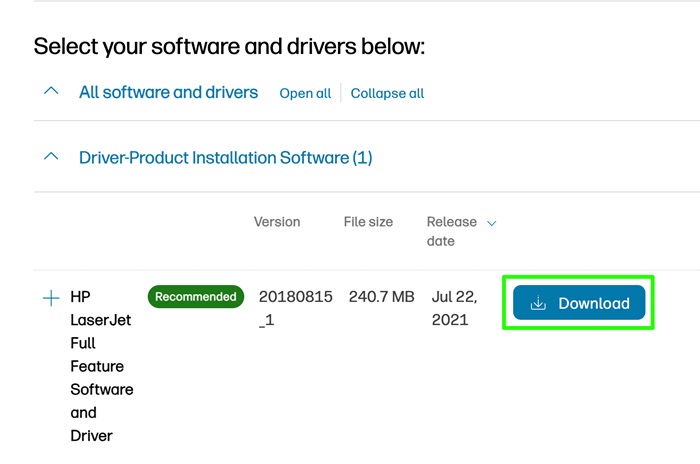Sort by Release date arrow
Viewport: 700px width, 464px height.
coord(492,223)
